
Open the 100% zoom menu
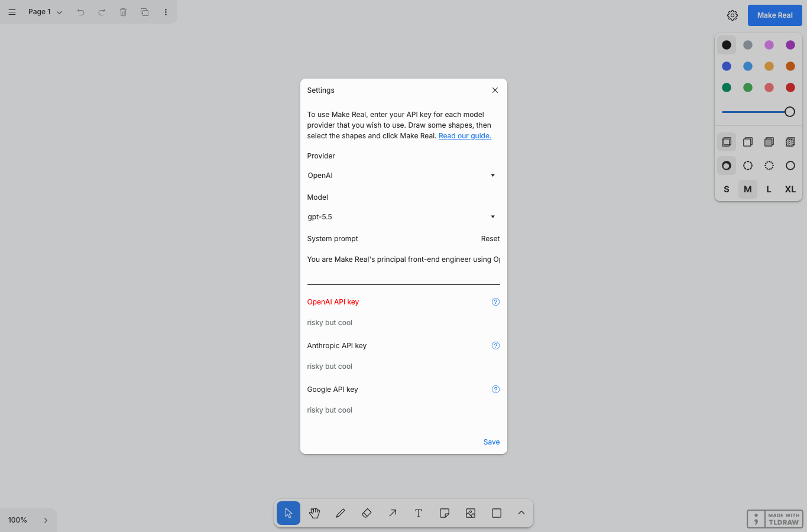18,520
